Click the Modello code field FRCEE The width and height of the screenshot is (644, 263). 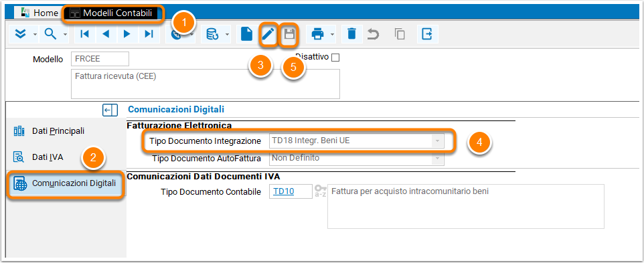[x=100, y=59]
